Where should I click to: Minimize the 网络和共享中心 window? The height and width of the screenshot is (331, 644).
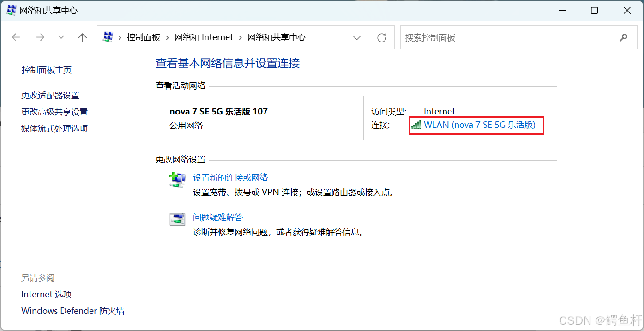point(562,11)
